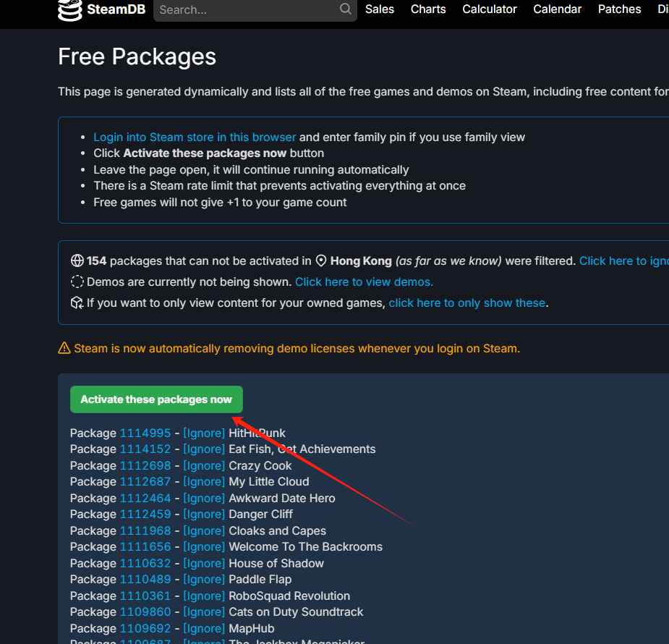Ignore the Awkward Date Hero package
This screenshot has height=644, width=669.
tap(204, 498)
